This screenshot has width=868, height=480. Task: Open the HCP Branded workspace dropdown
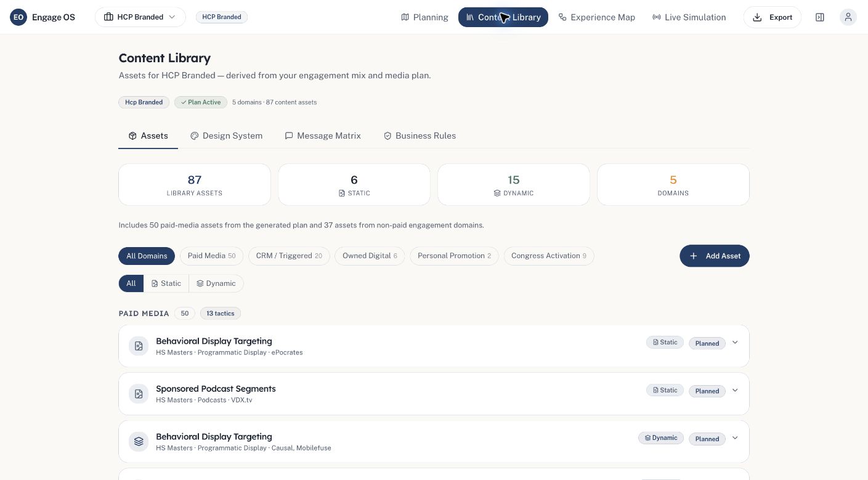[x=140, y=17]
